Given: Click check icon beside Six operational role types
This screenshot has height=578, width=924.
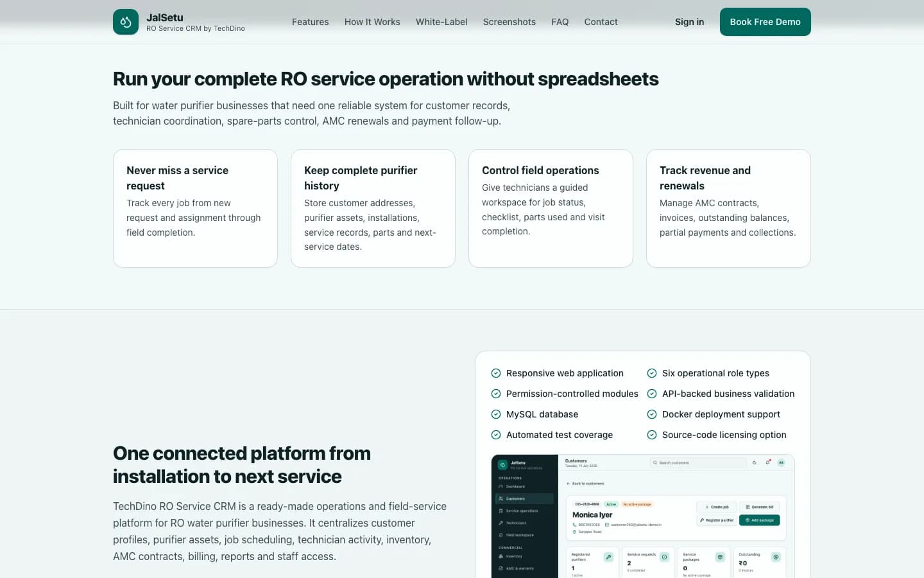Looking at the screenshot, I should coord(652,373).
